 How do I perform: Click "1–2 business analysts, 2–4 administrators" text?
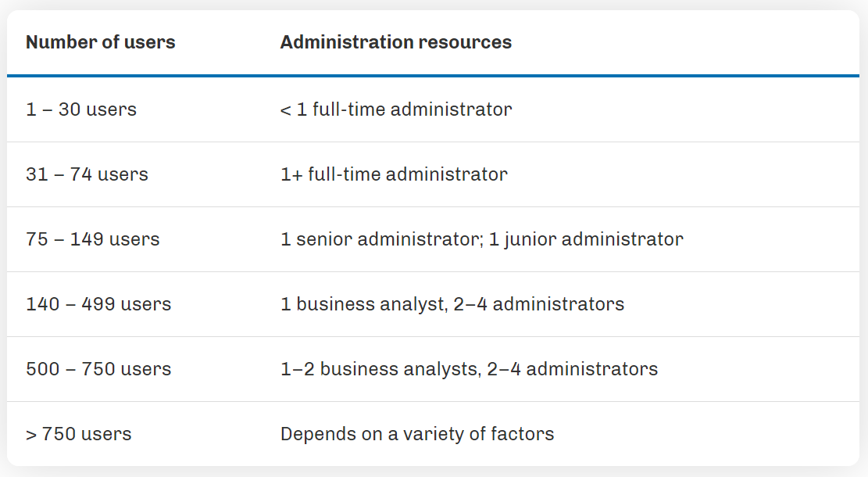tap(469, 369)
